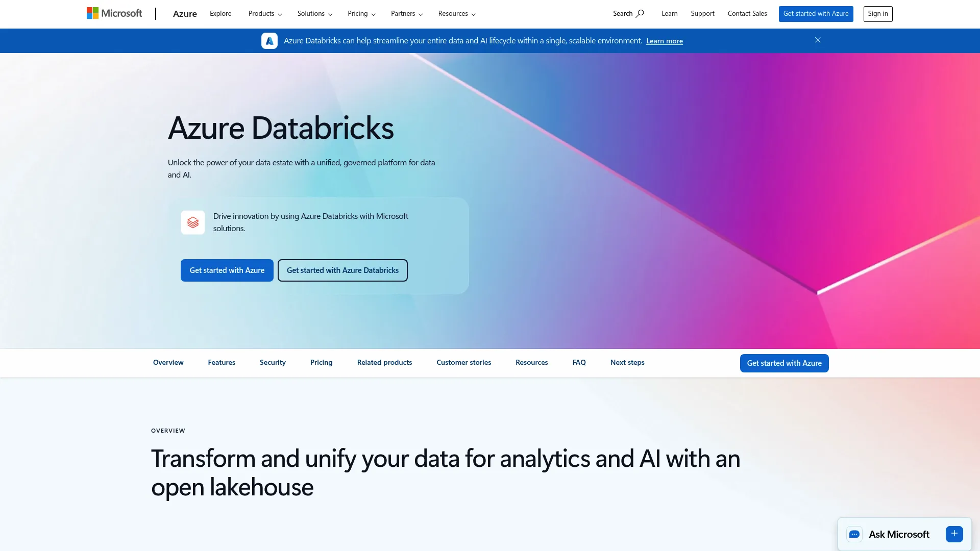This screenshot has height=551, width=980.
Task: Click header Get started with Azure button
Action: coord(816,14)
